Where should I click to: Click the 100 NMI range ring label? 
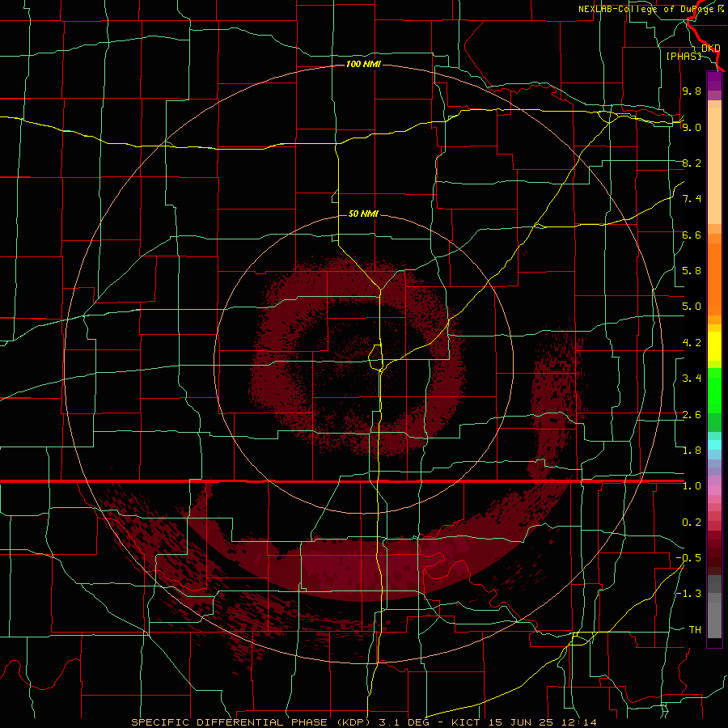(x=363, y=64)
